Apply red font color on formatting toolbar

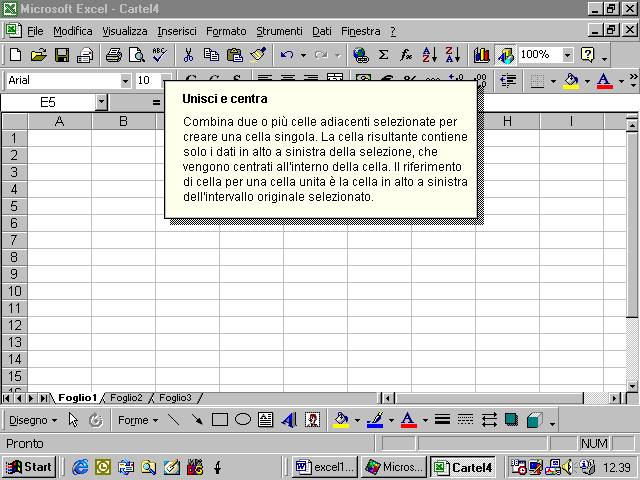click(604, 80)
